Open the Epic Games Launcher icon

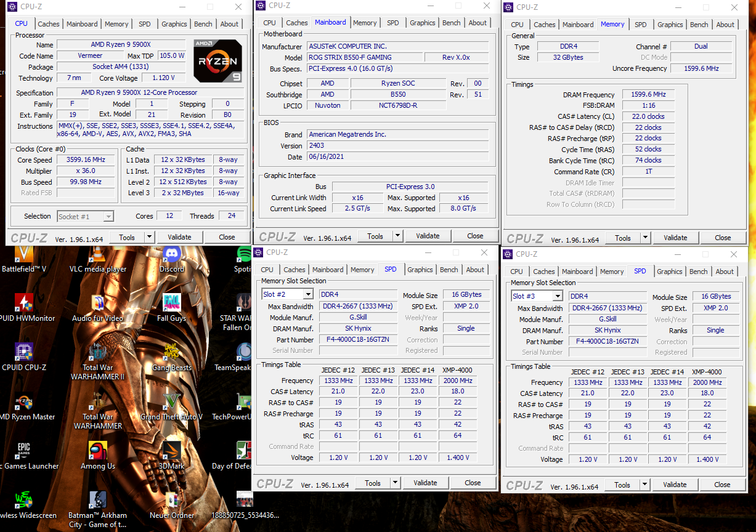24,451
